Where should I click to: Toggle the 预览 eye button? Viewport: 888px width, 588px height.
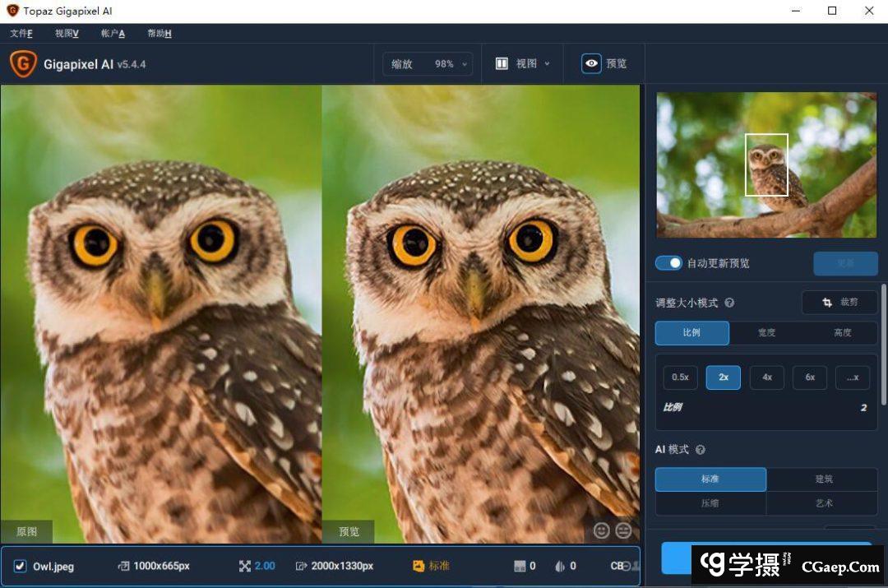click(591, 63)
